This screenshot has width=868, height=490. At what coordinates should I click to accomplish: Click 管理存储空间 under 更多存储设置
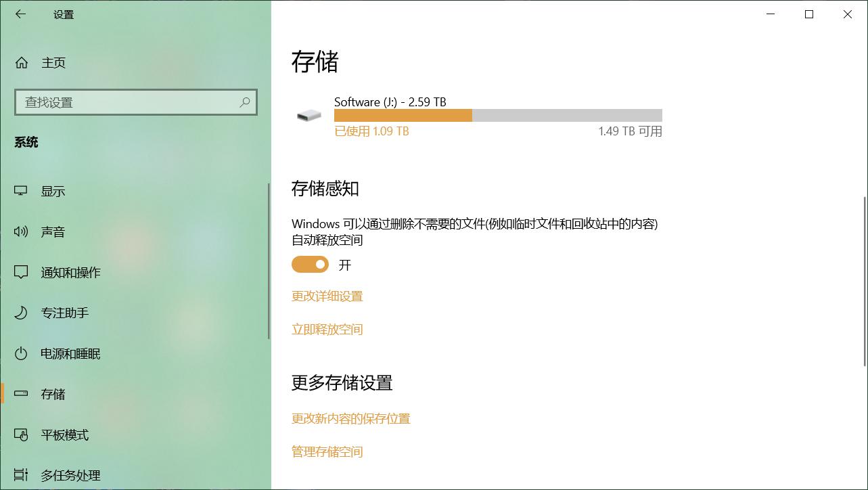point(327,452)
